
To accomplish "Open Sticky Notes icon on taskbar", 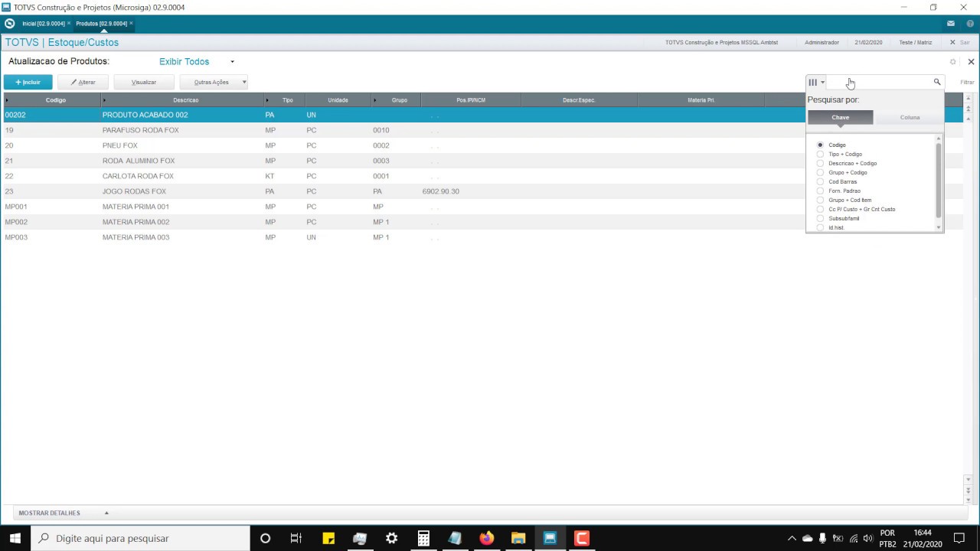I will (328, 538).
